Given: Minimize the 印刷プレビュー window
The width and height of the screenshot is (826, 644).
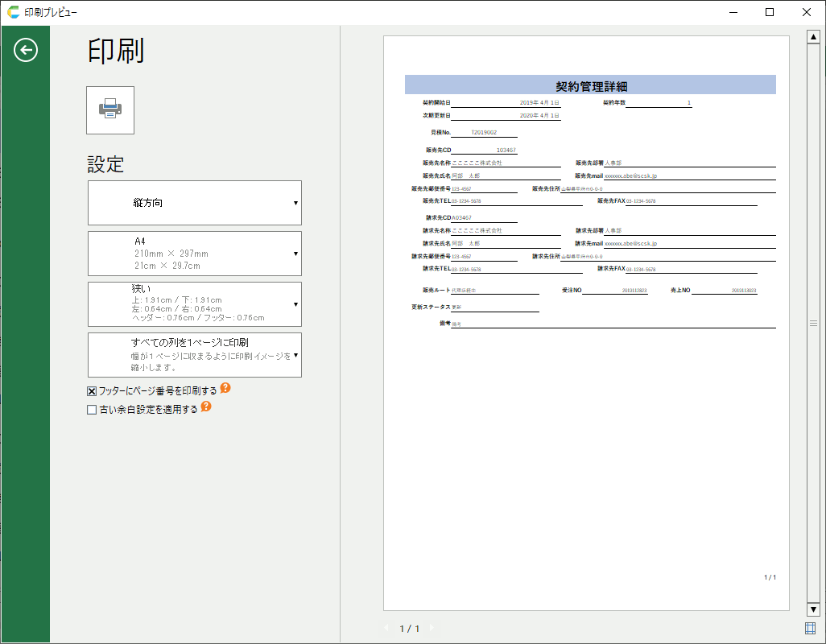Looking at the screenshot, I should (x=733, y=12).
